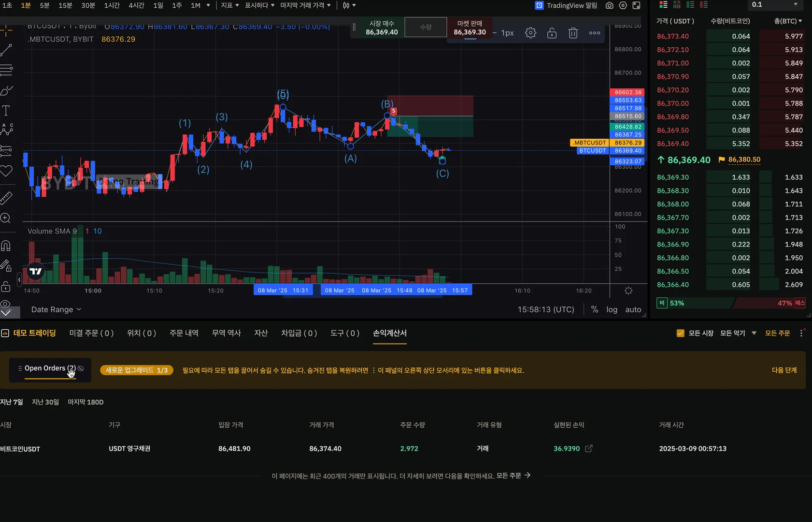Switch order book to depth column view
The image size is (812, 522).
point(677,5)
